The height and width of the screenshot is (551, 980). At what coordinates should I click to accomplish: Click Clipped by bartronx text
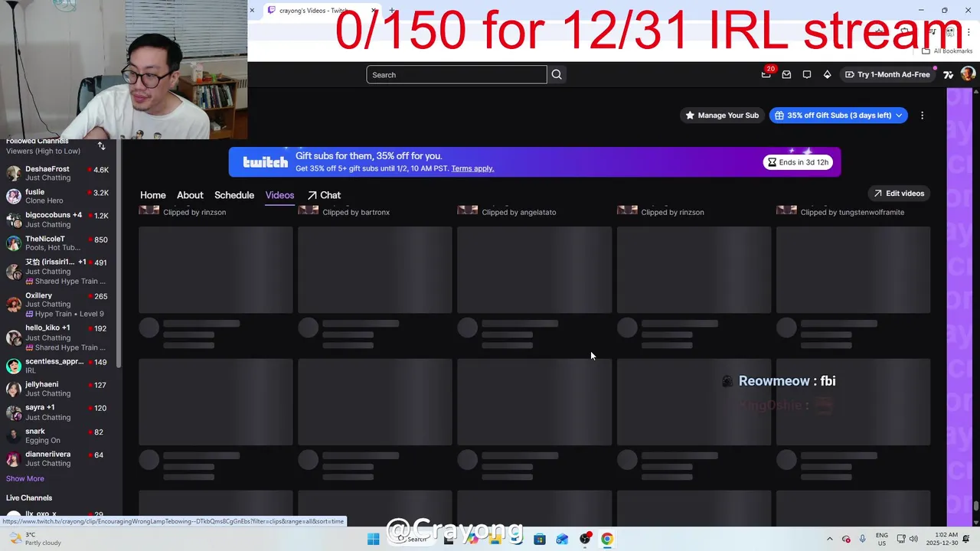pyautogui.click(x=356, y=212)
